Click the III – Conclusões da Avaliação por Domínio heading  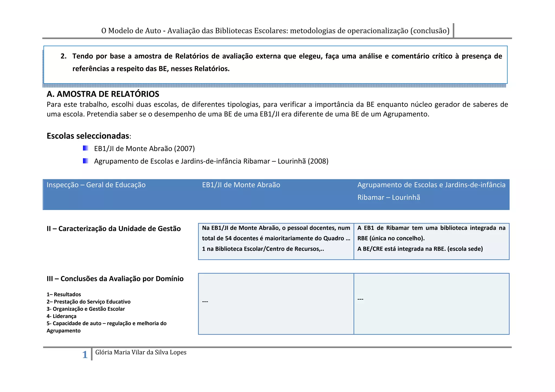pos(115,279)
